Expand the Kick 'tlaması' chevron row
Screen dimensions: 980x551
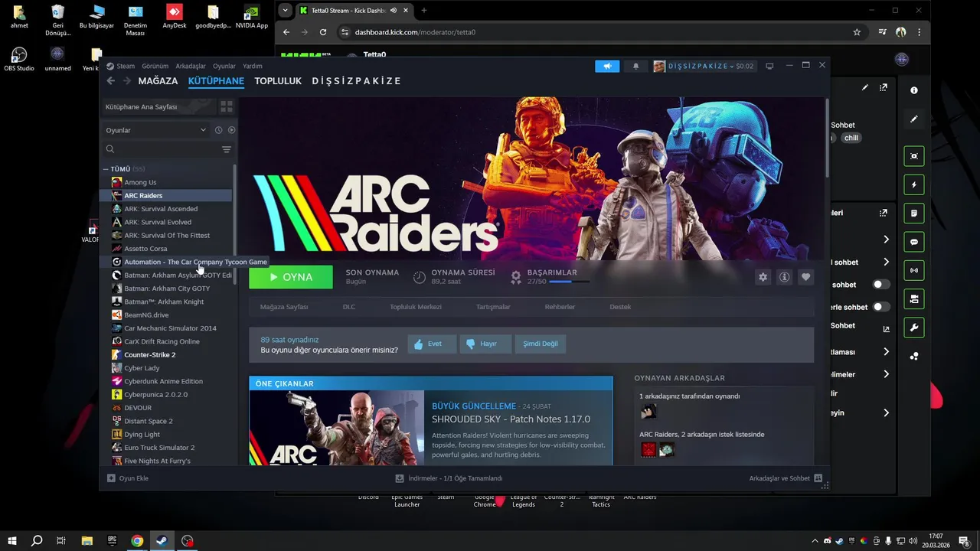click(886, 352)
